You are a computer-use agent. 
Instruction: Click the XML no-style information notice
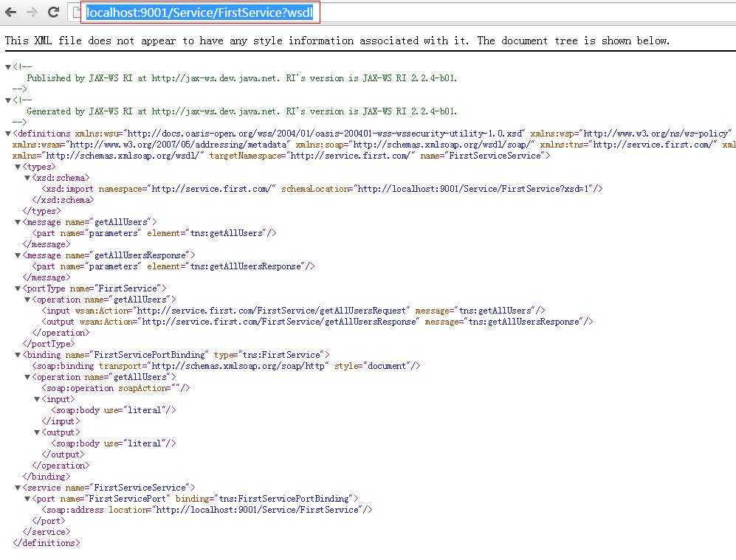(x=337, y=41)
